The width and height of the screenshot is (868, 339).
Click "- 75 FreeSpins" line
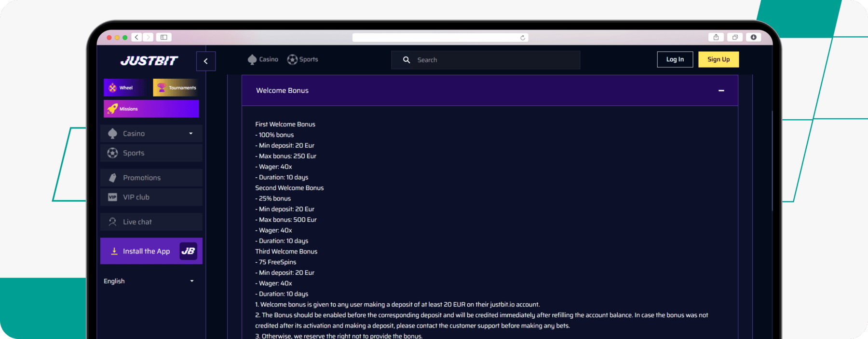(x=276, y=262)
